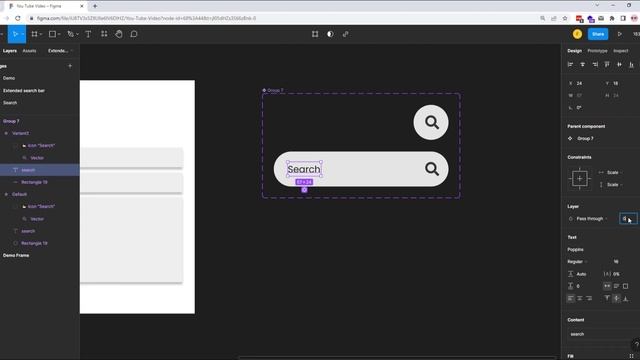Collapse the Variant2 layer group

tap(6, 133)
